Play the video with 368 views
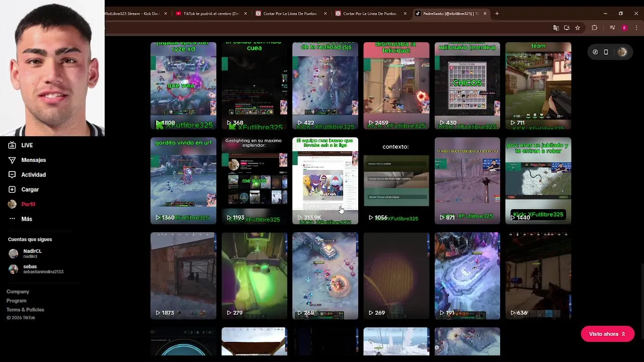 254,85
